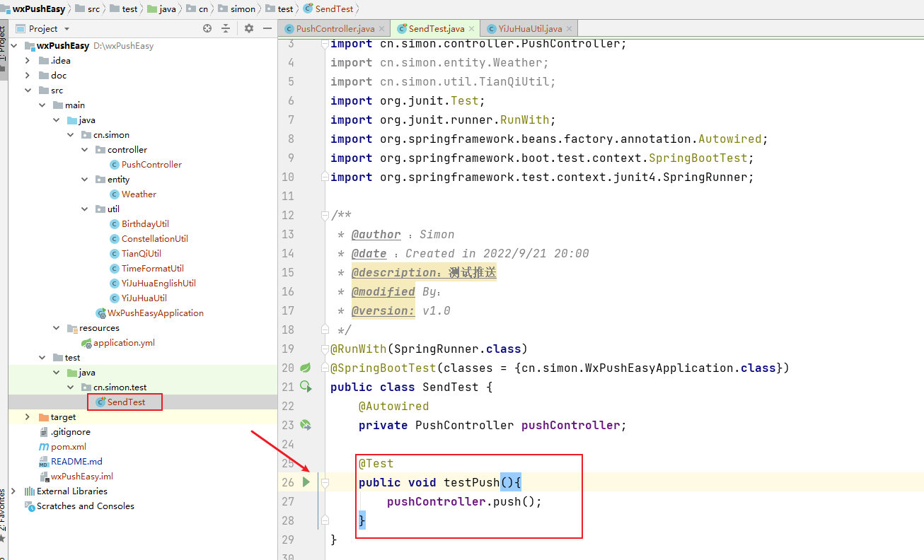Expand the .idea folder
Image resolution: width=924 pixels, height=560 pixels.
point(28,60)
